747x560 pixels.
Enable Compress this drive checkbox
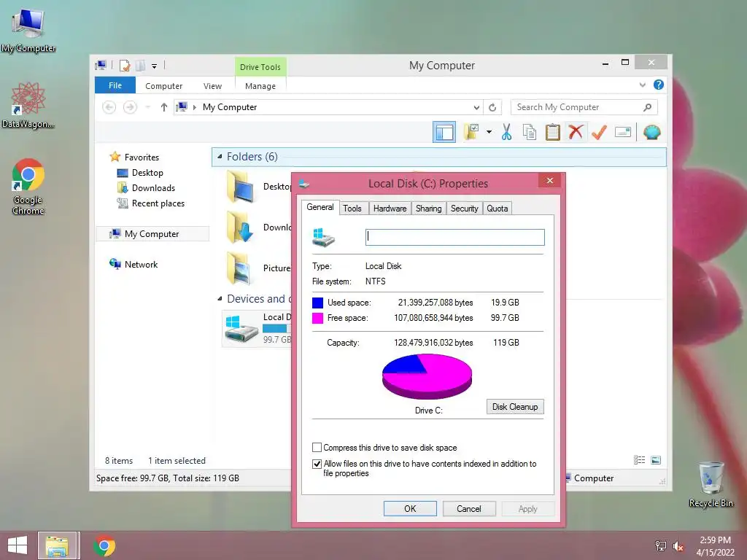tap(317, 448)
